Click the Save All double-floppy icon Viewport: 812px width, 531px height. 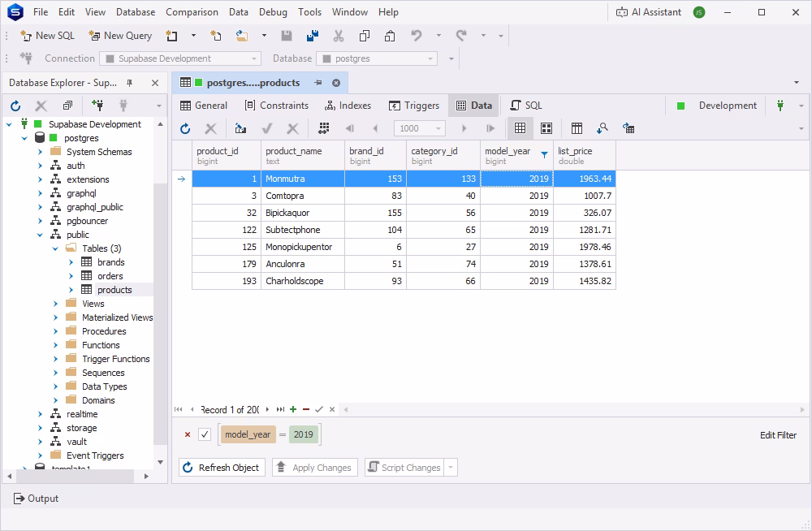pos(313,36)
